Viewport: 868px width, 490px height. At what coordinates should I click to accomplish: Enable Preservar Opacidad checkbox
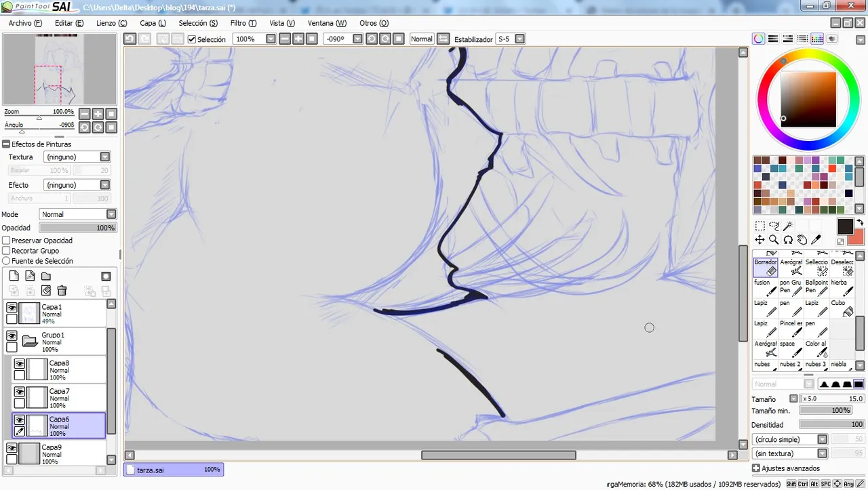[x=6, y=241]
